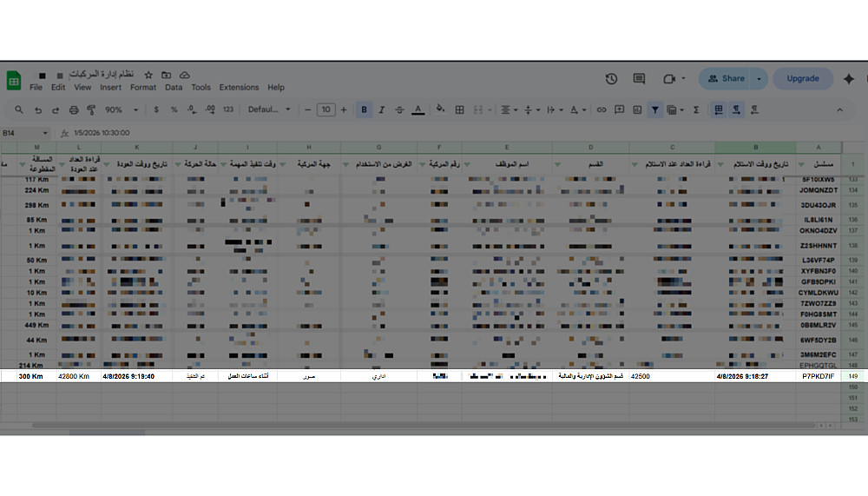Start a video call via camera icon

[669, 79]
